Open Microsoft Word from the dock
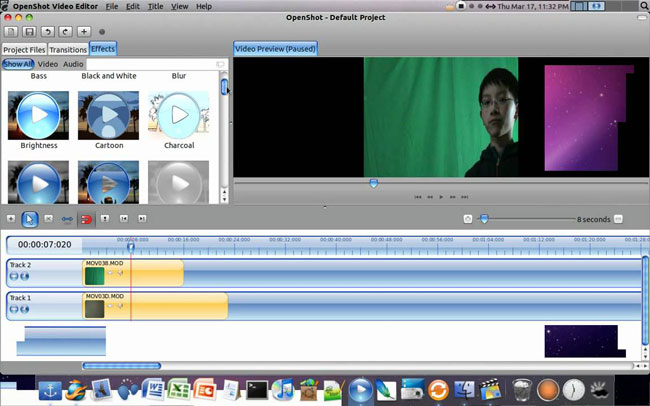 click(x=153, y=390)
